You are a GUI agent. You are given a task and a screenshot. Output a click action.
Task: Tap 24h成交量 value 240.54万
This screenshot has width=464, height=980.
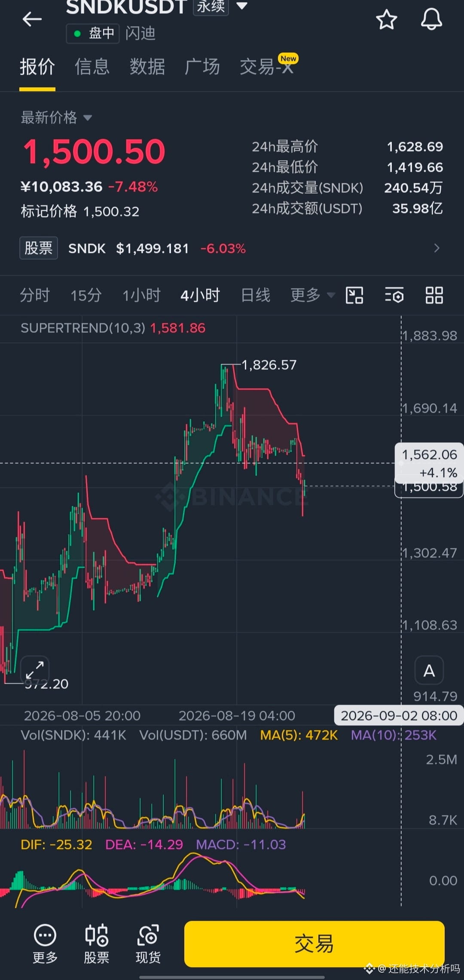(x=413, y=188)
